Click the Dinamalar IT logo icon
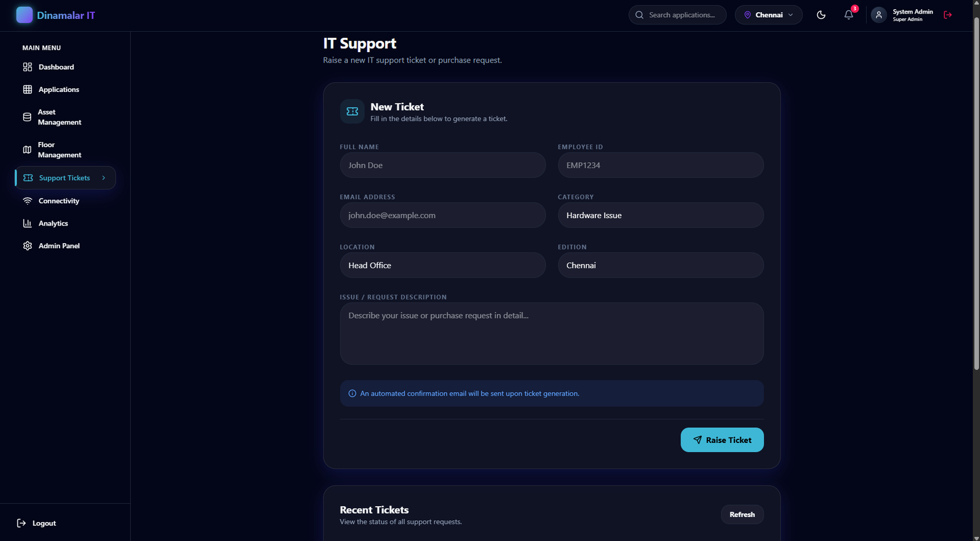This screenshot has height=541, width=980. tap(24, 15)
